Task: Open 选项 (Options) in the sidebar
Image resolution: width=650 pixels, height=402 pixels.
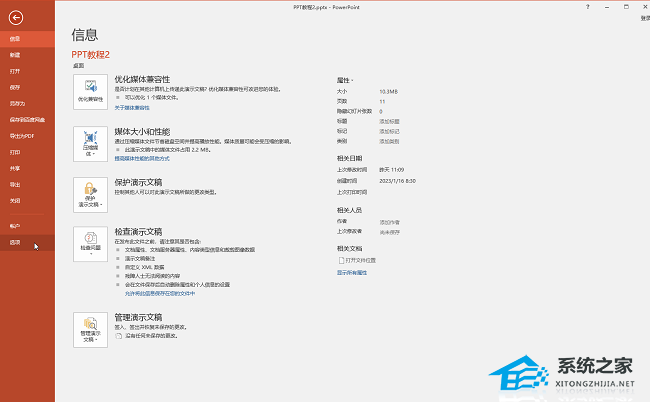Action: click(15, 243)
